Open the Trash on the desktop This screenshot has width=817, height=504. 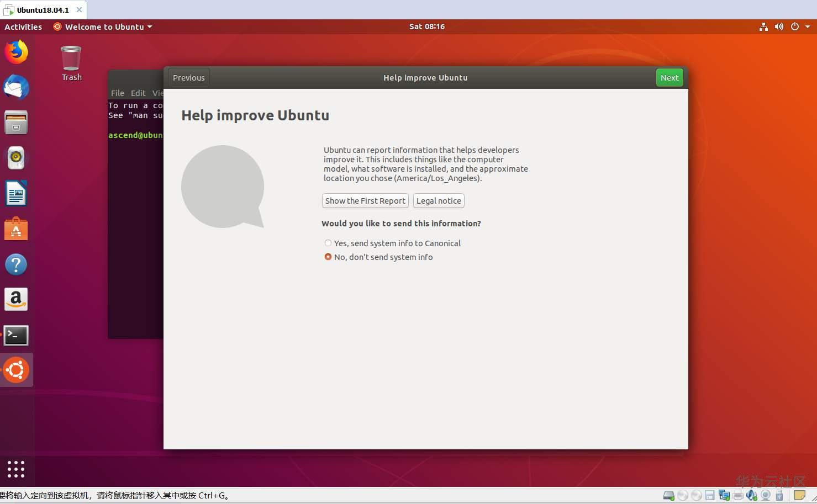(71, 63)
